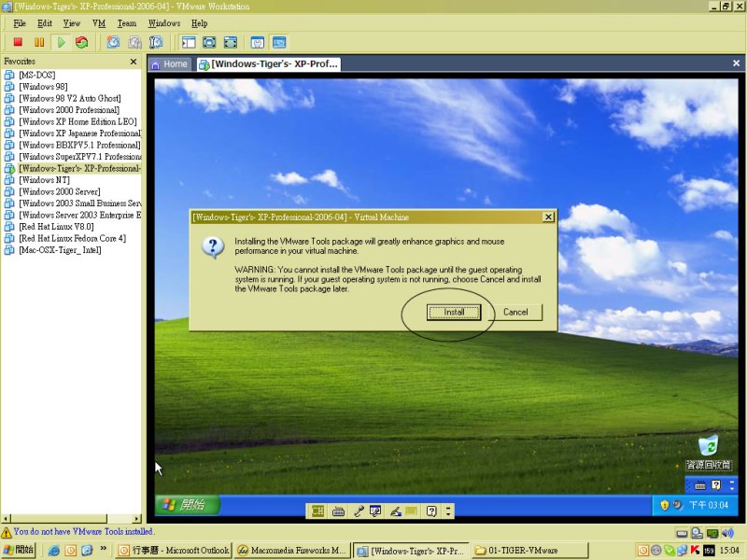Click the security shield icon in guest tray

pos(664,505)
